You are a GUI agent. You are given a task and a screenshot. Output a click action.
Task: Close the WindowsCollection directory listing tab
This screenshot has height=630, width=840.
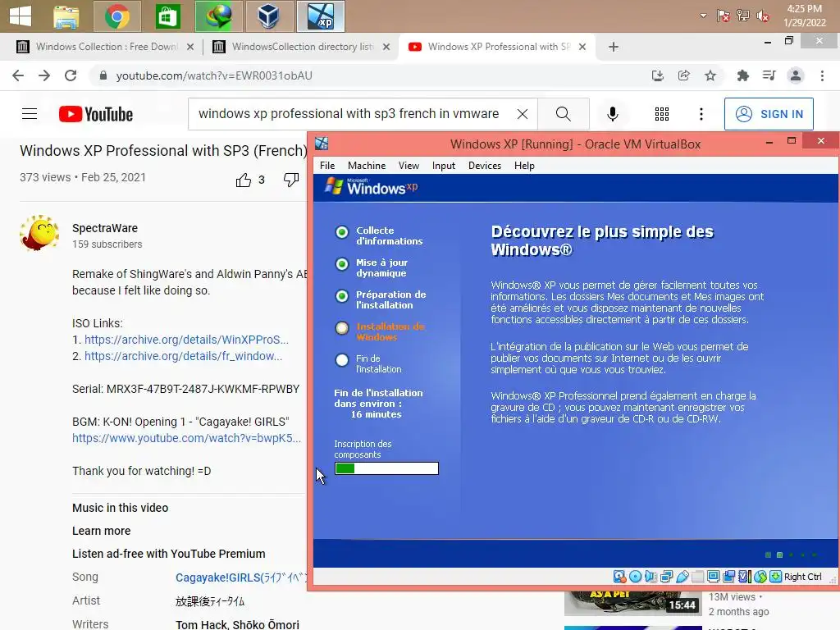386,47
